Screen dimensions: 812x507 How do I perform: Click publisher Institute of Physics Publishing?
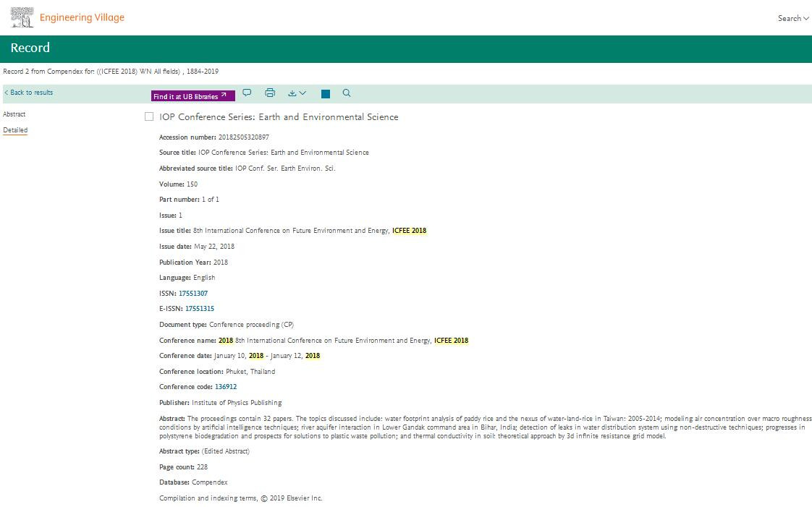[x=237, y=403]
